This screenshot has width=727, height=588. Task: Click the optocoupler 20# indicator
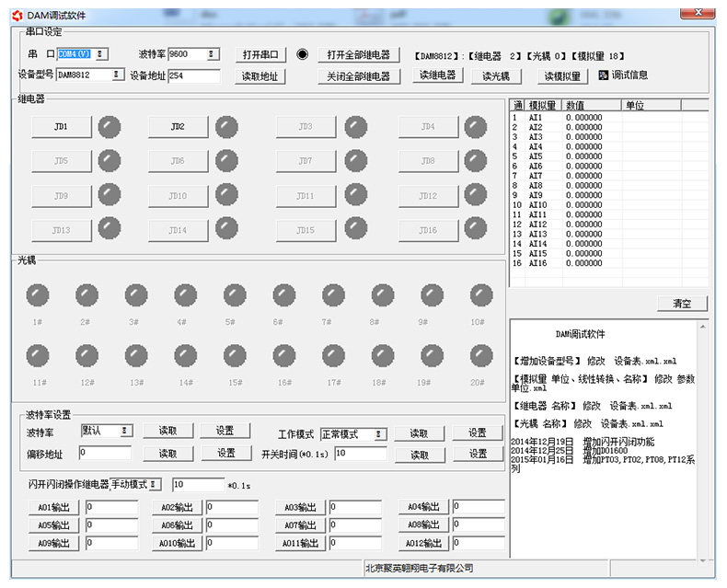(x=481, y=356)
